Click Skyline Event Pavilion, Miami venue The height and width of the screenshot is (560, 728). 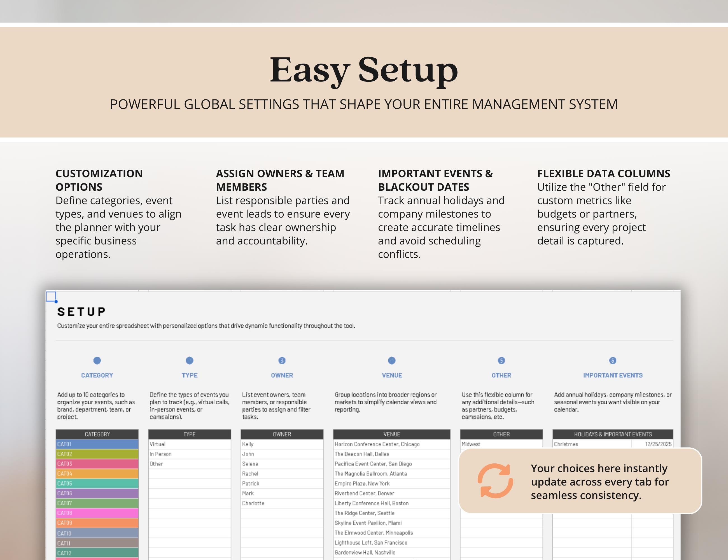[392, 523]
